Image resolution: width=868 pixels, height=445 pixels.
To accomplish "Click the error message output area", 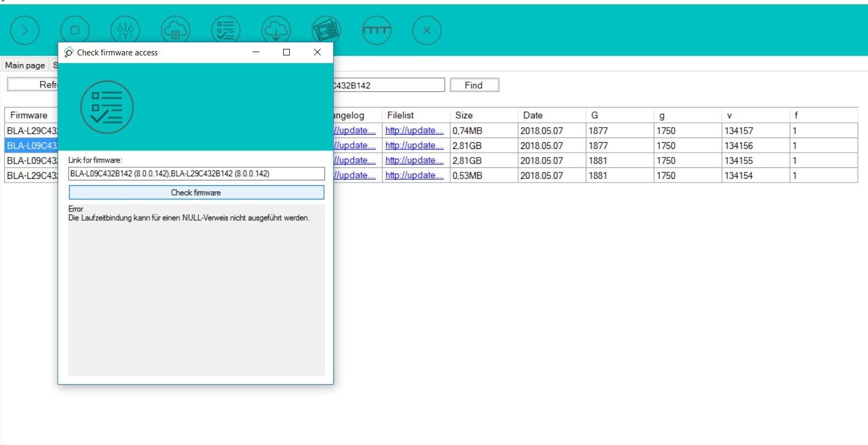I will coord(196,290).
